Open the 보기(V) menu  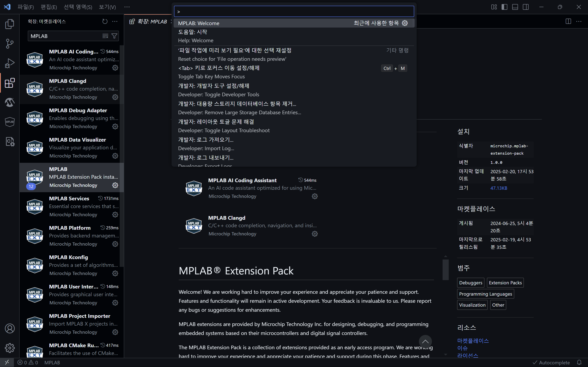click(107, 7)
